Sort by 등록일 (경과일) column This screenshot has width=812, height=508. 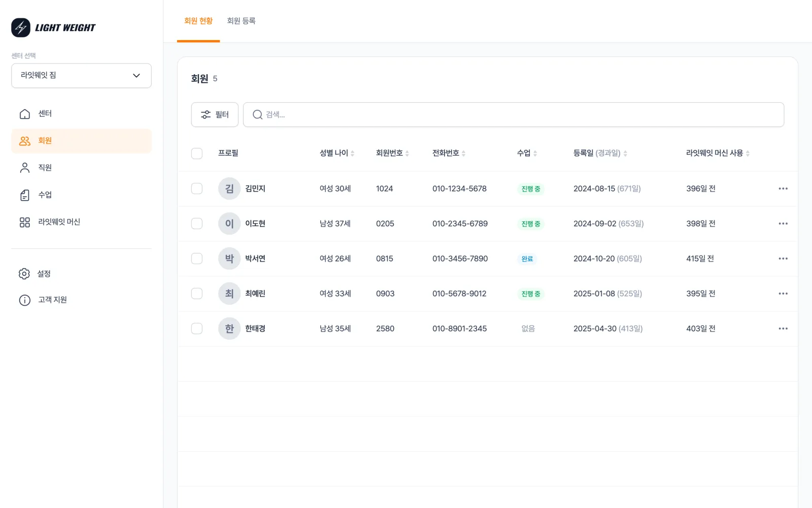pyautogui.click(x=600, y=153)
